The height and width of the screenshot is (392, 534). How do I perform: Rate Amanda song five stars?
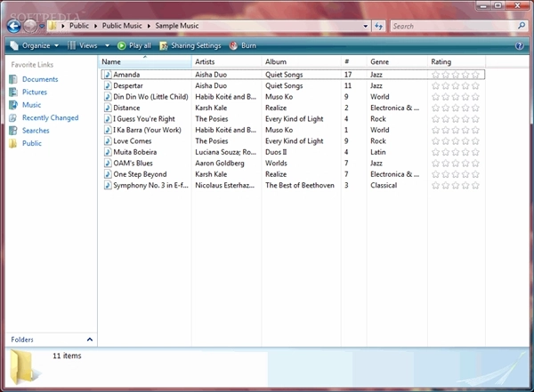[475, 76]
